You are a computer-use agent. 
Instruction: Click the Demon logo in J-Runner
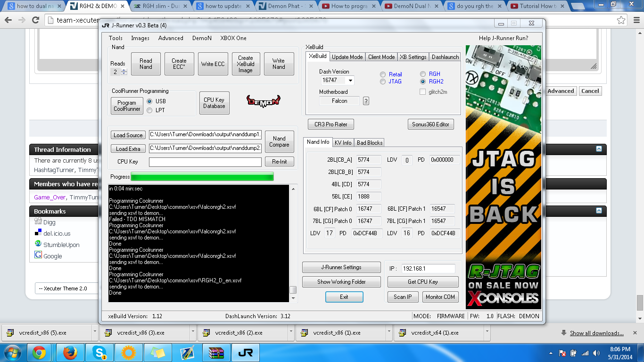click(263, 100)
